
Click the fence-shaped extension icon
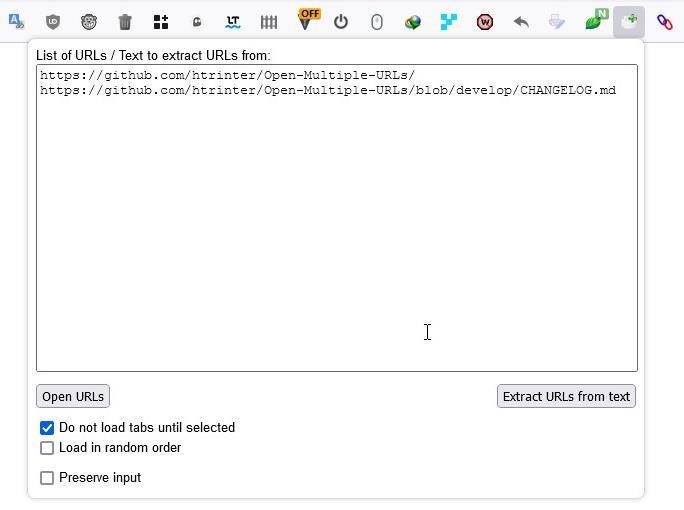(269, 22)
